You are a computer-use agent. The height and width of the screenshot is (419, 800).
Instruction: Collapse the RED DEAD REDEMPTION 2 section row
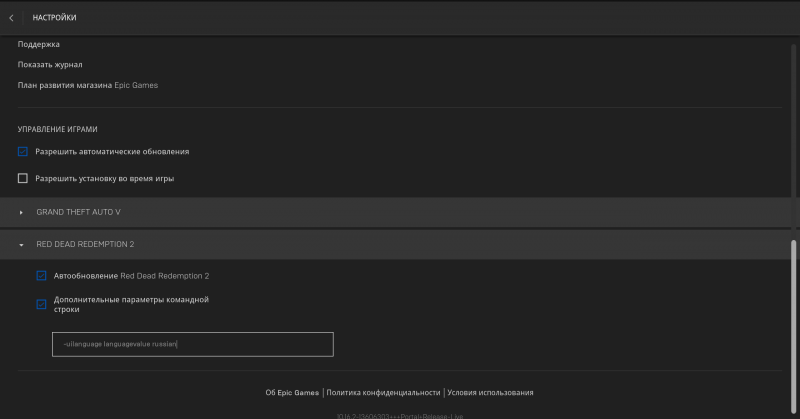pyautogui.click(x=400, y=244)
